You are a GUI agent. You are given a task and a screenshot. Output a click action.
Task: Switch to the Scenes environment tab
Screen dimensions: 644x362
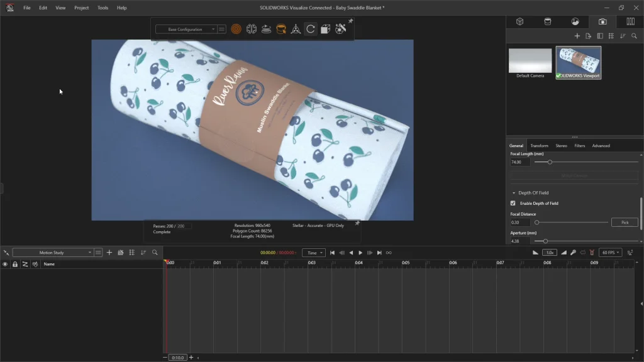[x=575, y=21]
